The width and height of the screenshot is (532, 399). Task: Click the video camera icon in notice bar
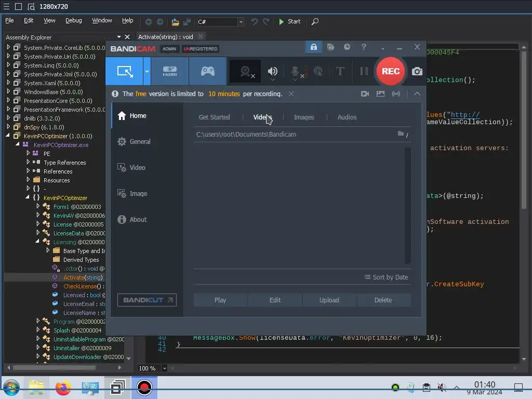click(365, 94)
